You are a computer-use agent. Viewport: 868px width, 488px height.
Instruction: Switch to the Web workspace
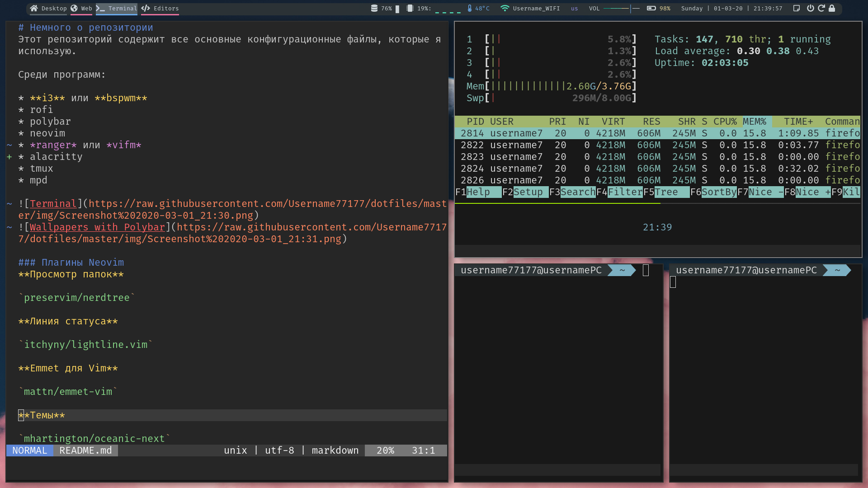(81, 8)
